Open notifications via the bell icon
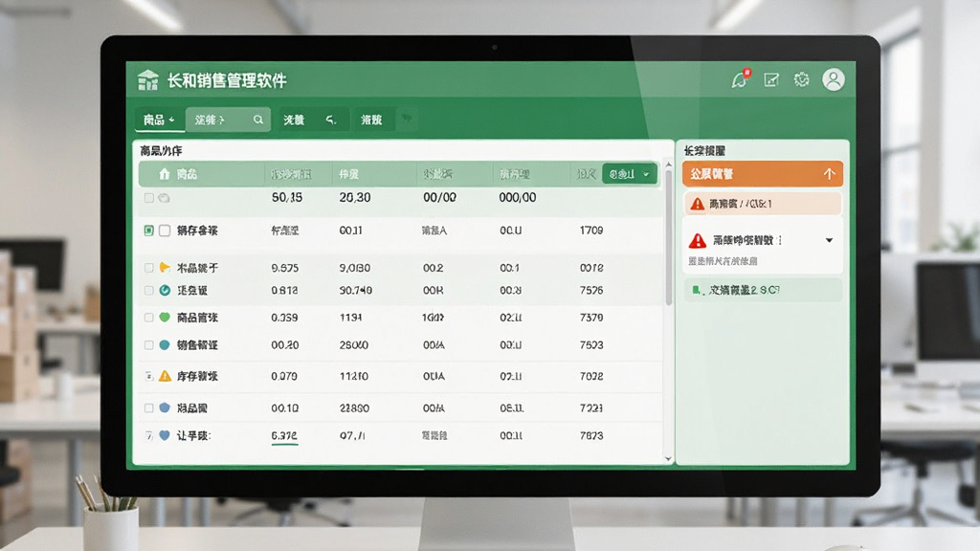Screen dimensions: 980x551 (740, 79)
